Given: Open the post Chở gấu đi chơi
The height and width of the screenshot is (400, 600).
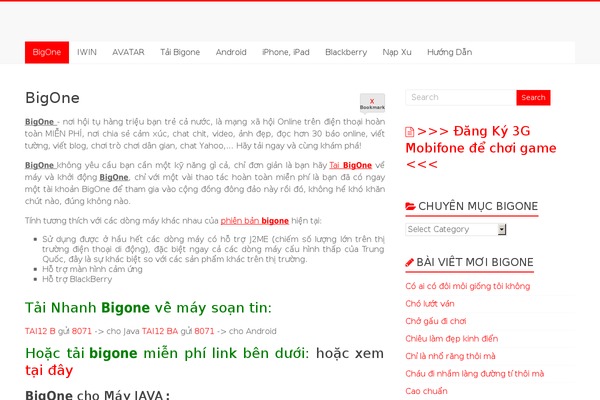Looking at the screenshot, I should [436, 321].
